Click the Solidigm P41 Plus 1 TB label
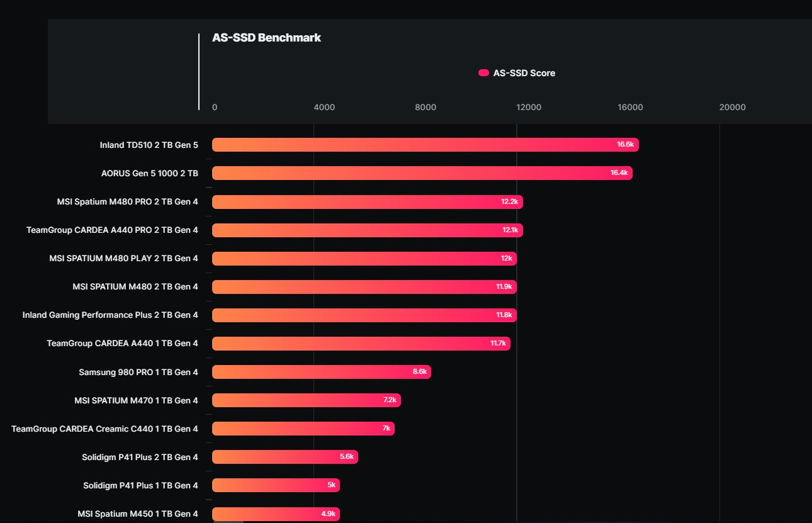Viewport: 812px width, 523px height. [x=140, y=485]
